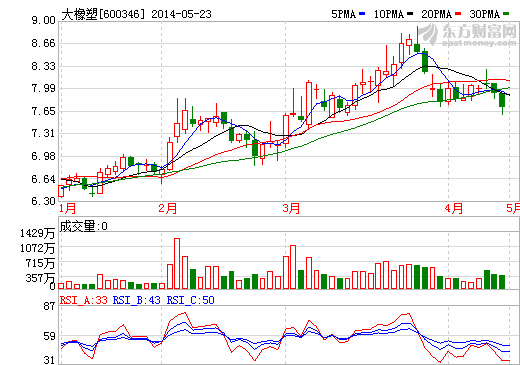Click the 7.99 price axis label

(x=43, y=89)
